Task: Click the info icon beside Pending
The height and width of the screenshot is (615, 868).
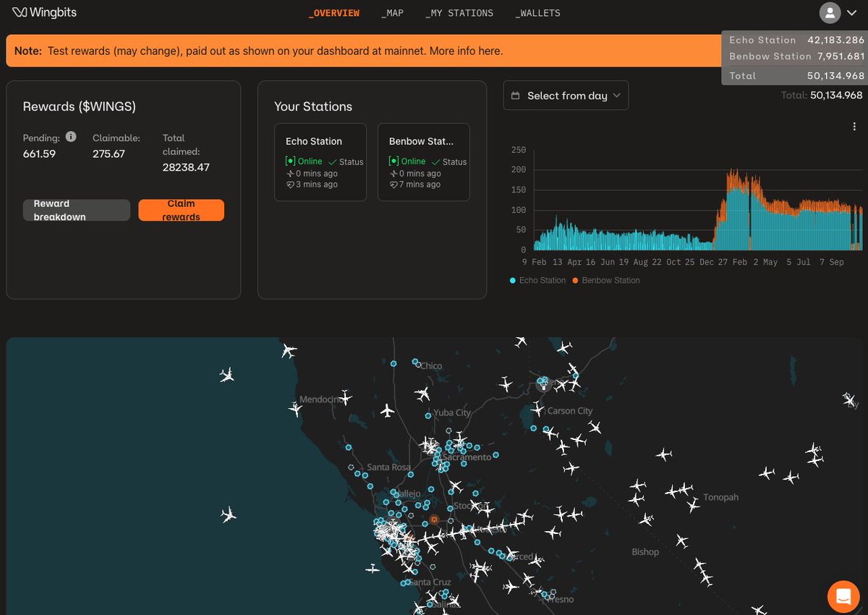Action: 71,137
